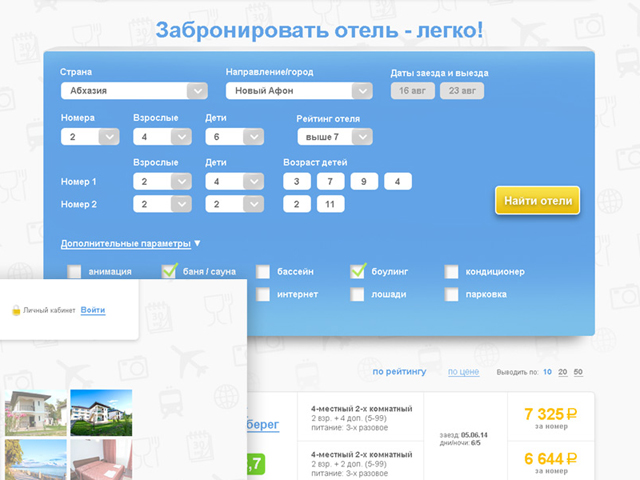Click the Найти отели button
This screenshot has width=640, height=480.
pos(537,200)
